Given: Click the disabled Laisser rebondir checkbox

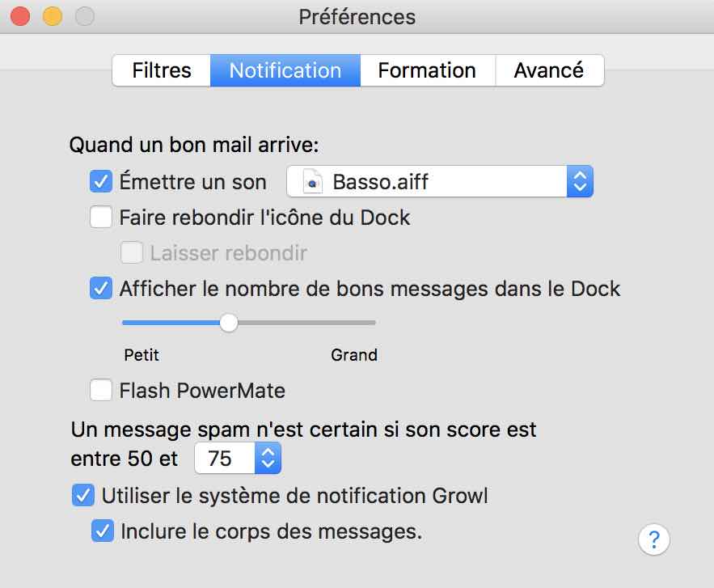Looking at the screenshot, I should click(x=132, y=253).
